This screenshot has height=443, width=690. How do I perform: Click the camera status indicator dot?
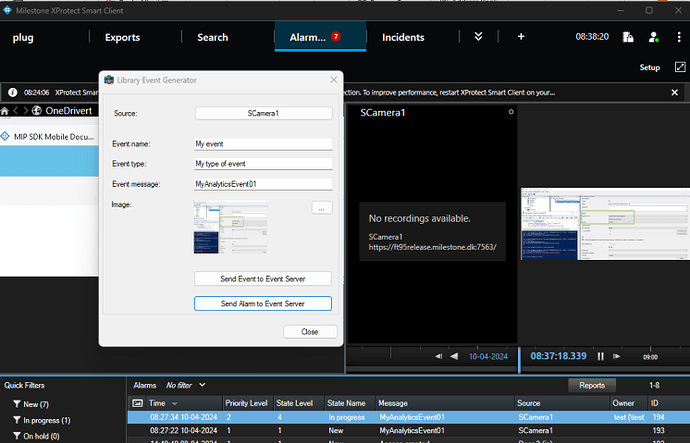click(511, 112)
